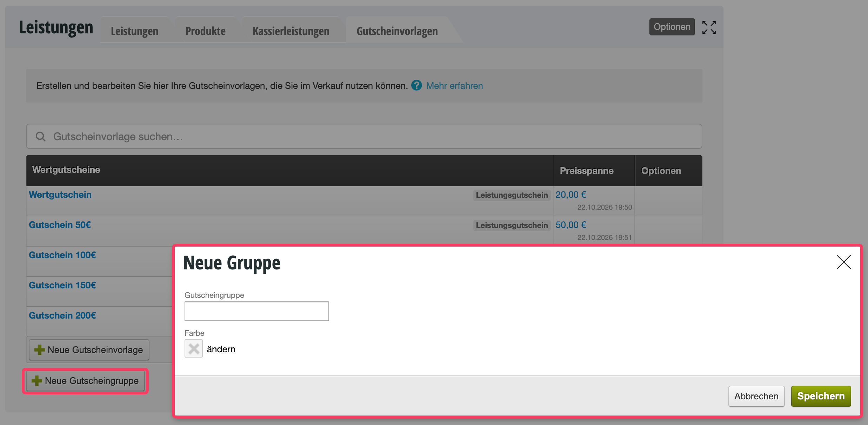Click the help question mark icon
The height and width of the screenshot is (425, 868).
[416, 85]
